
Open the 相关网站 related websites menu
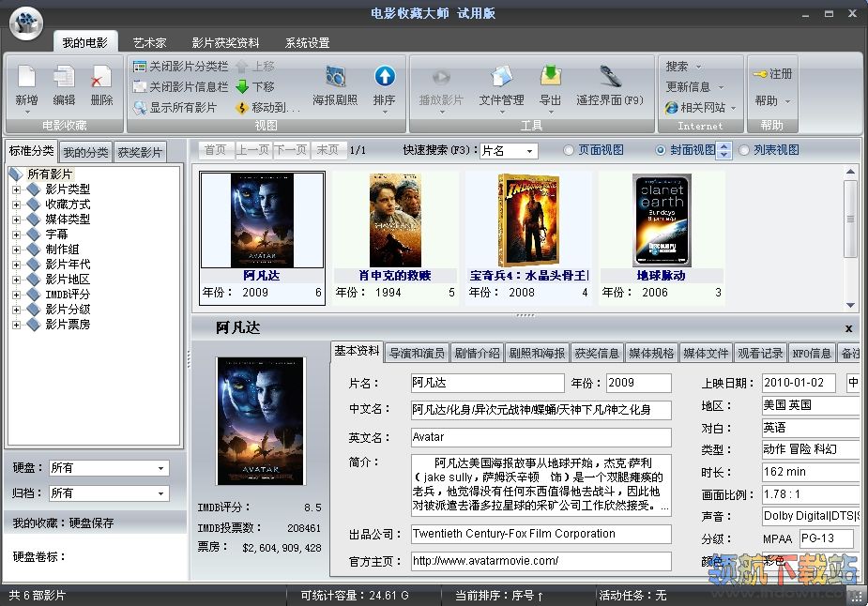(x=700, y=107)
